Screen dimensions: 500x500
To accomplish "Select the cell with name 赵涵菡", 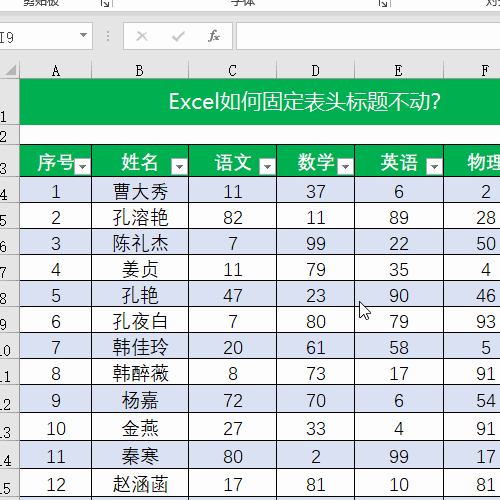I will click(x=140, y=483).
